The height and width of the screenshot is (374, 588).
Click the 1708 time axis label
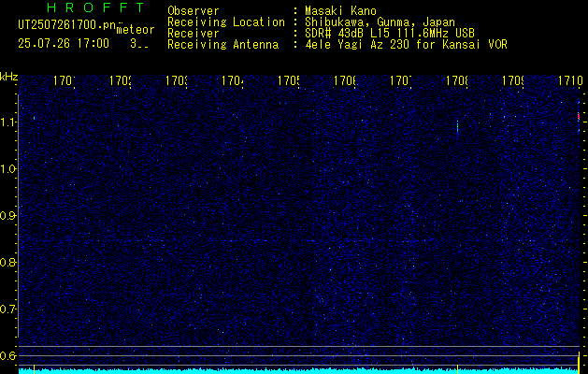pyautogui.click(x=457, y=80)
